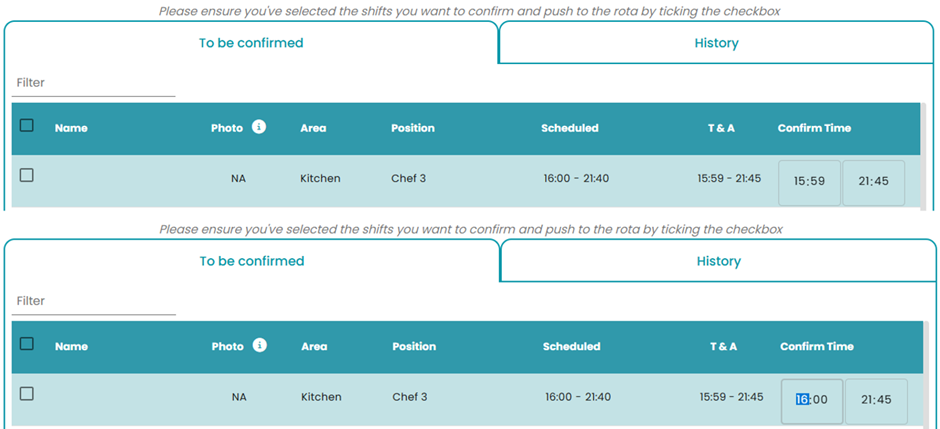
Task: Select the upper To be confirmed tab
Action: (x=251, y=43)
